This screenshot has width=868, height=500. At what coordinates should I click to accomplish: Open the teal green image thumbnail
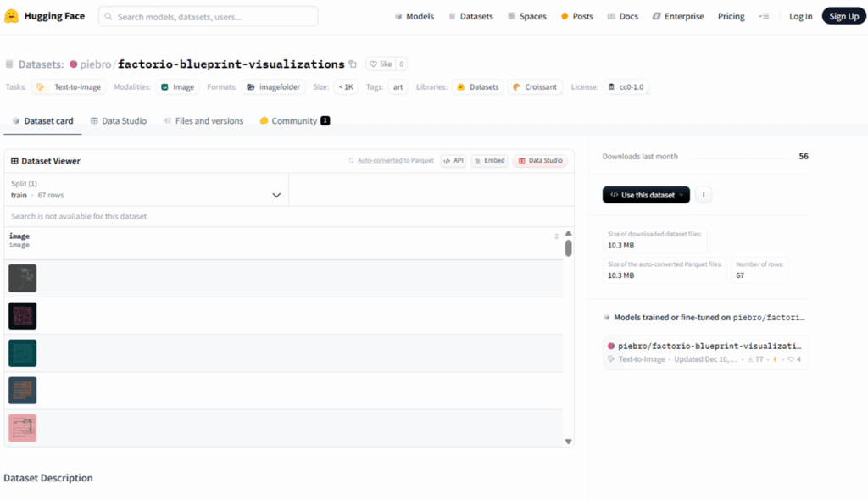point(23,353)
